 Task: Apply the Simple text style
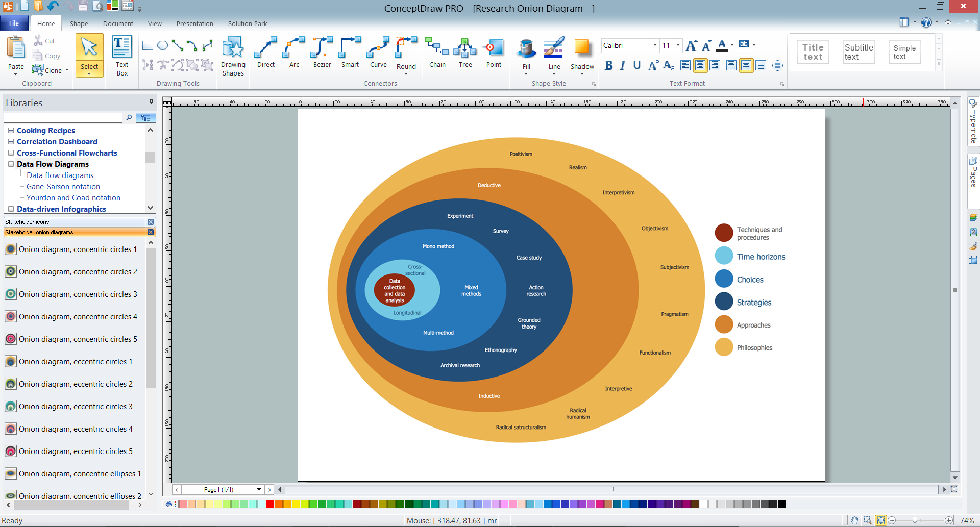[x=904, y=52]
